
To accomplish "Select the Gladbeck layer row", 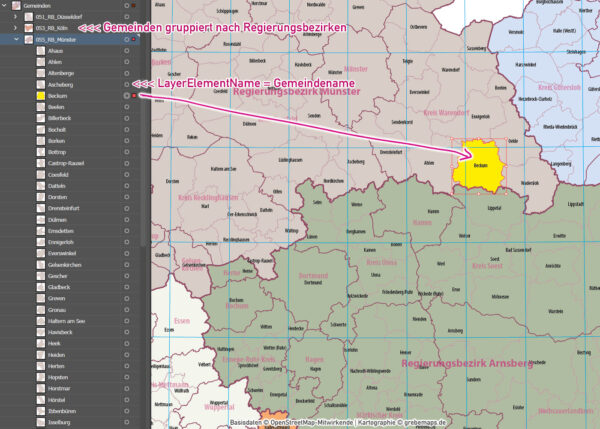I will pyautogui.click(x=70, y=287).
